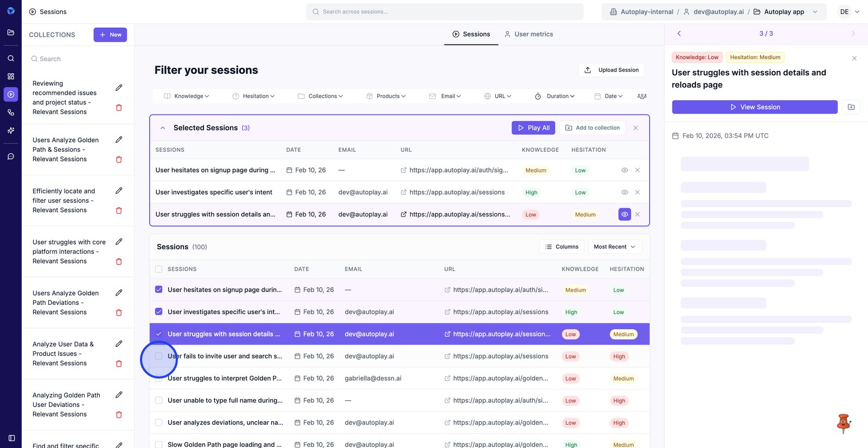Switch to the User metrics tab
868x448 pixels.
coord(528,34)
